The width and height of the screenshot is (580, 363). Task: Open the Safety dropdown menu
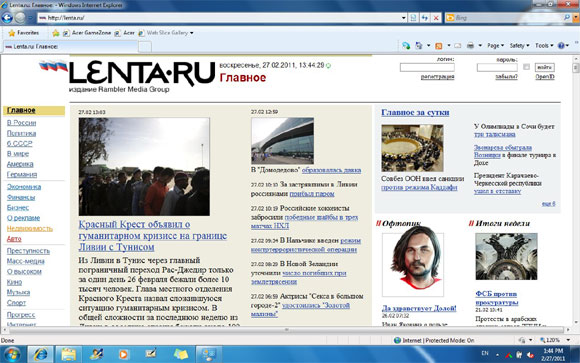[519, 46]
